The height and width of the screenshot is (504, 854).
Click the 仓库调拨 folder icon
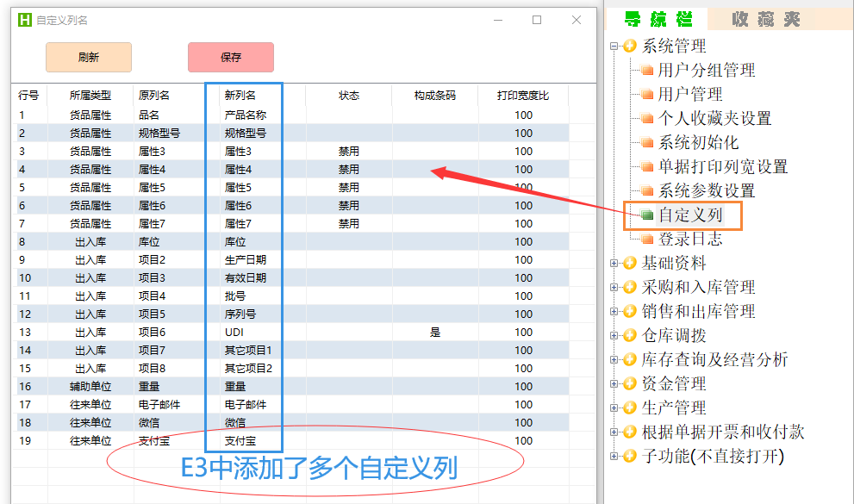point(630,335)
